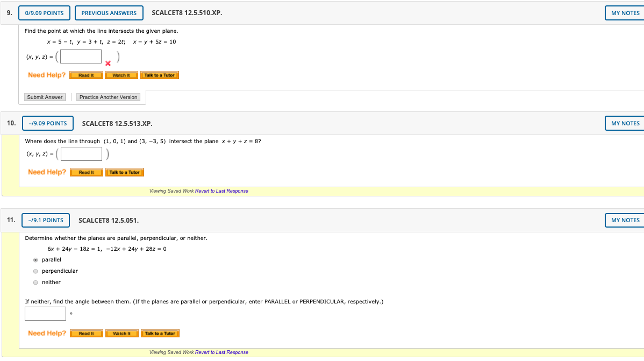The width and height of the screenshot is (644, 361).
Task: Click the angle input box in question 11
Action: [x=45, y=313]
